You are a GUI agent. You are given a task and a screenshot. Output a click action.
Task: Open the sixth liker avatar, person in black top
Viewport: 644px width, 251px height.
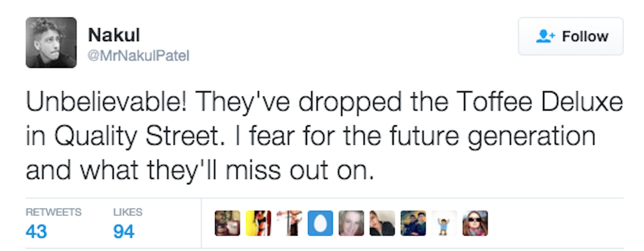pyautogui.click(x=382, y=223)
